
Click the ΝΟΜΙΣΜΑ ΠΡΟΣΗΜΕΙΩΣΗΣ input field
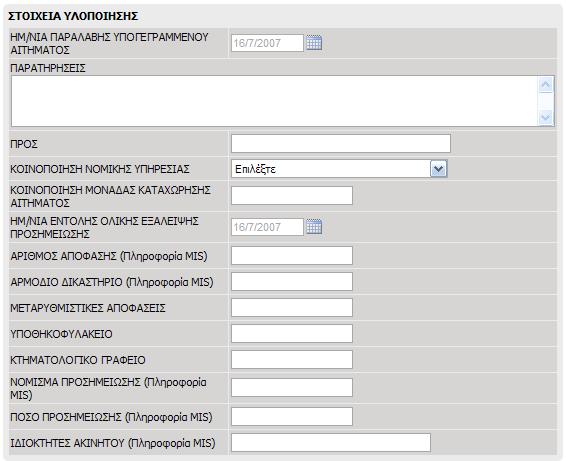pos(292,387)
